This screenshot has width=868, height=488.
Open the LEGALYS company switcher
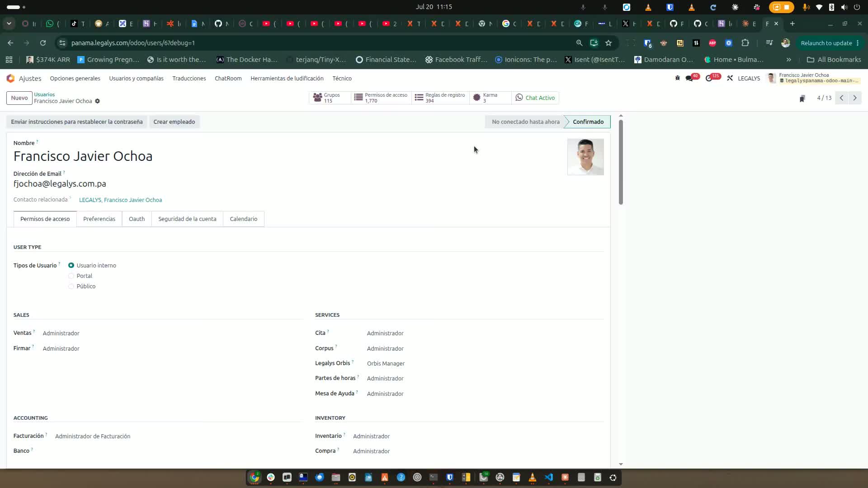[749, 78]
